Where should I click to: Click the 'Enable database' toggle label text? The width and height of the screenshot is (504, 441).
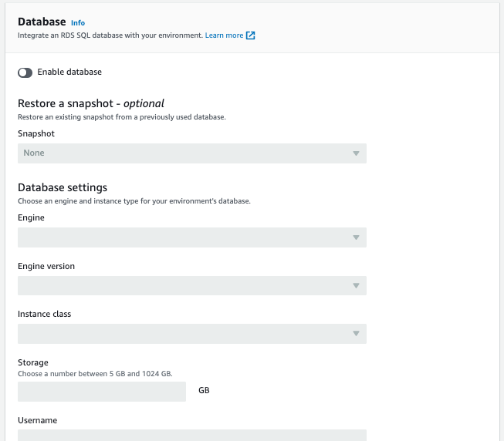69,72
